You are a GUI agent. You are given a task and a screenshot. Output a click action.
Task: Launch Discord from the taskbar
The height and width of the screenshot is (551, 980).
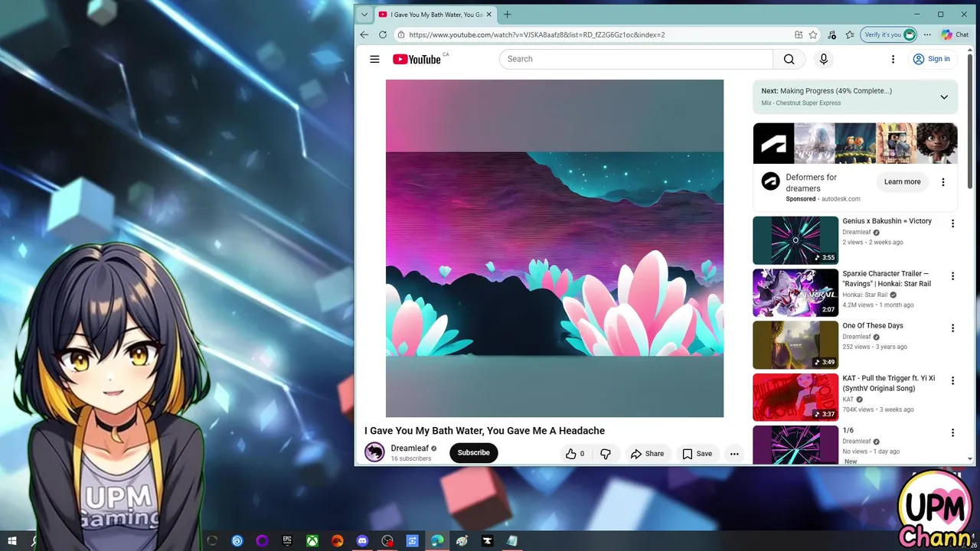pyautogui.click(x=362, y=541)
